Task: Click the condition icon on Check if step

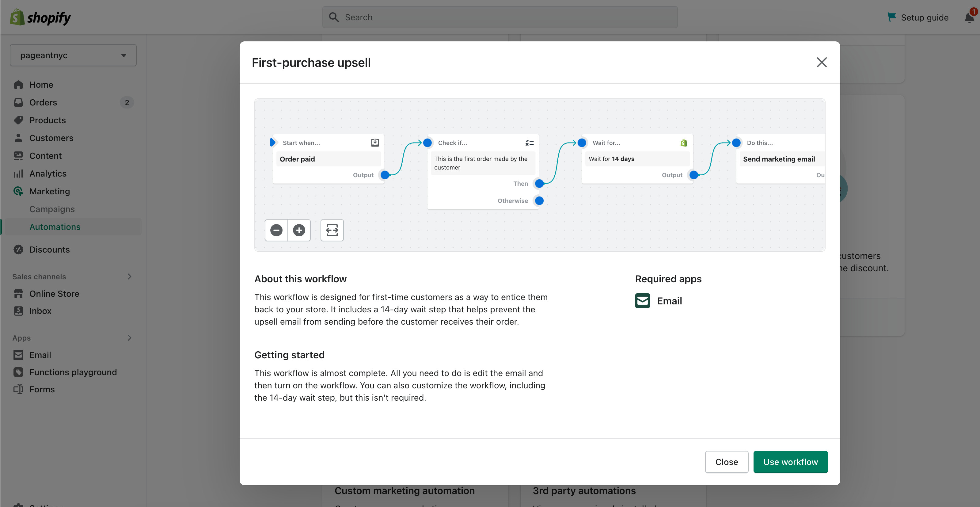Action: pos(529,143)
